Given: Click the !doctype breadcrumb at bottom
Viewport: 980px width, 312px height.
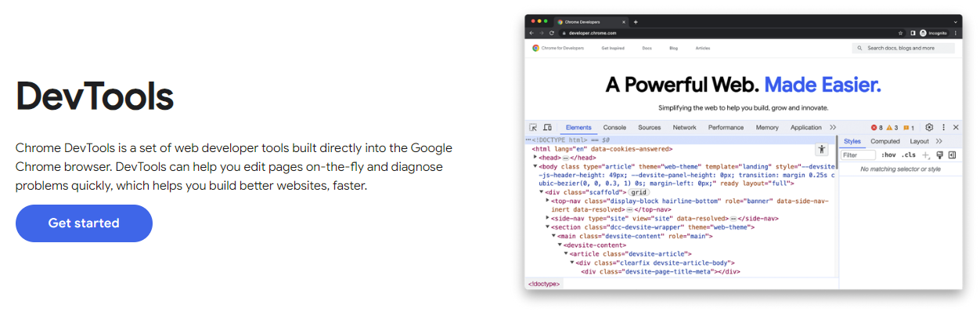Looking at the screenshot, I should click(544, 284).
